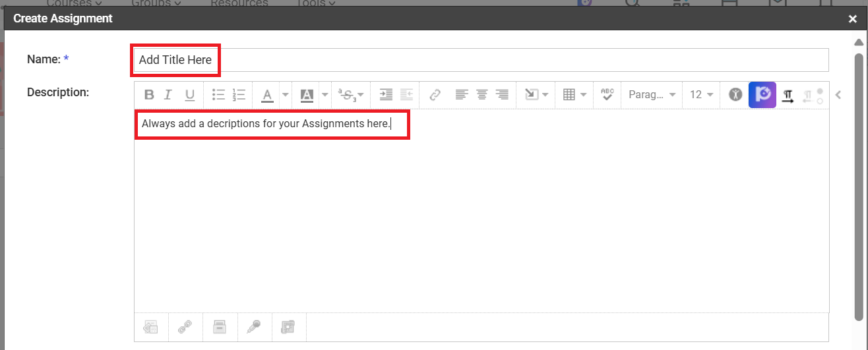
Task: Close the Create Assignment dialog
Action: click(853, 19)
